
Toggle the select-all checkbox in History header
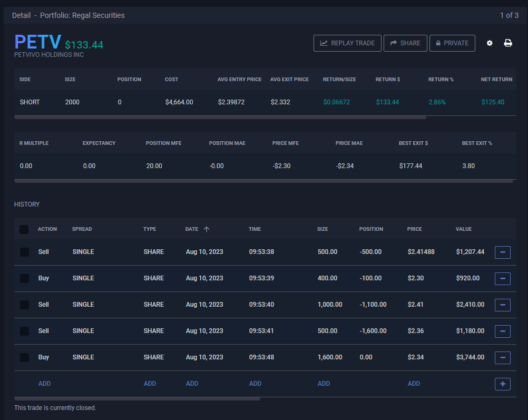(24, 230)
